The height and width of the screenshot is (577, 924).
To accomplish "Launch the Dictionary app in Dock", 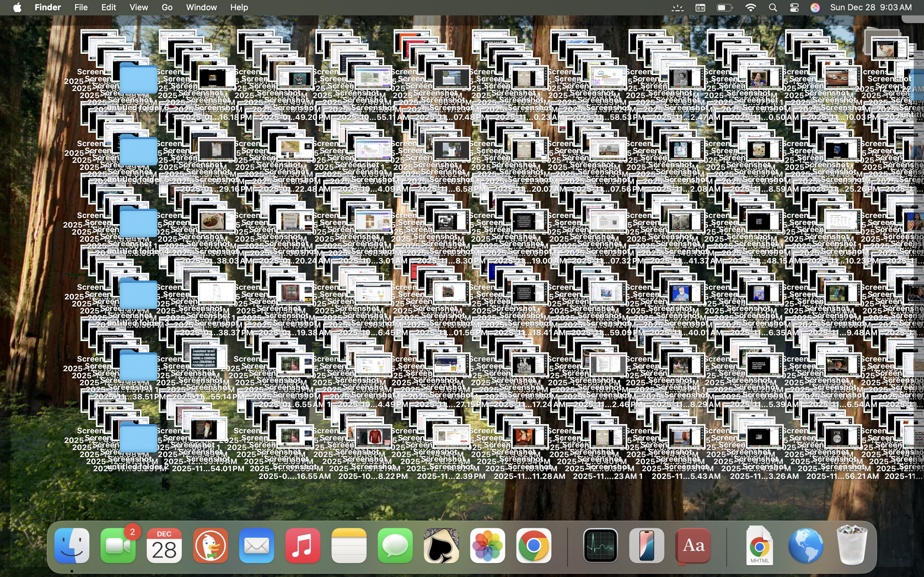I will pos(693,545).
